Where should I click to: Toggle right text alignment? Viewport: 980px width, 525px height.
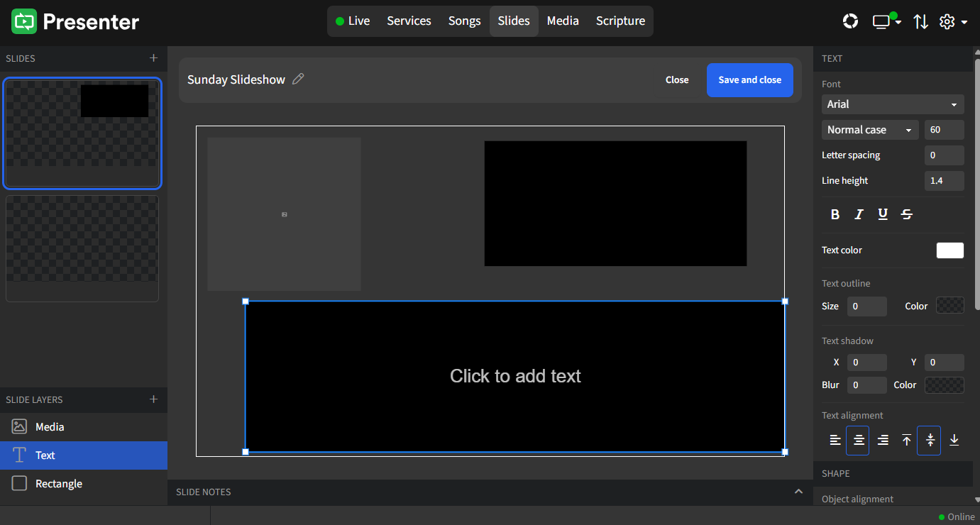(882, 440)
